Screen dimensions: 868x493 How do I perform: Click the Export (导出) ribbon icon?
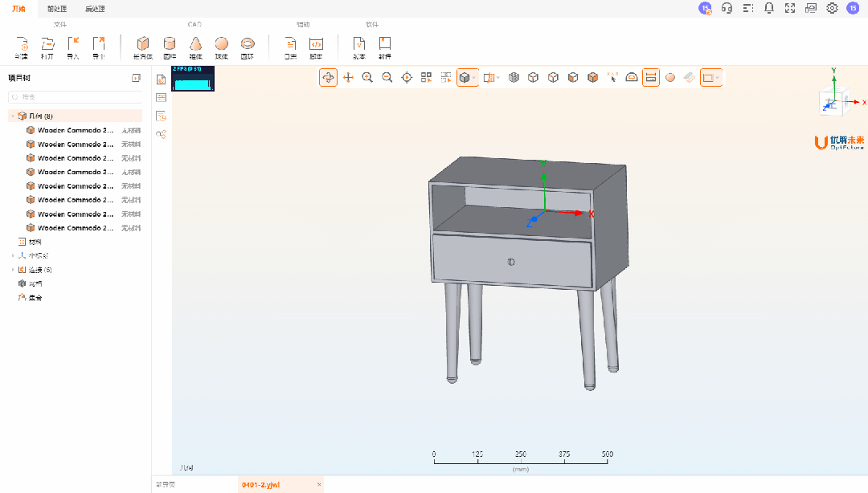pyautogui.click(x=99, y=44)
